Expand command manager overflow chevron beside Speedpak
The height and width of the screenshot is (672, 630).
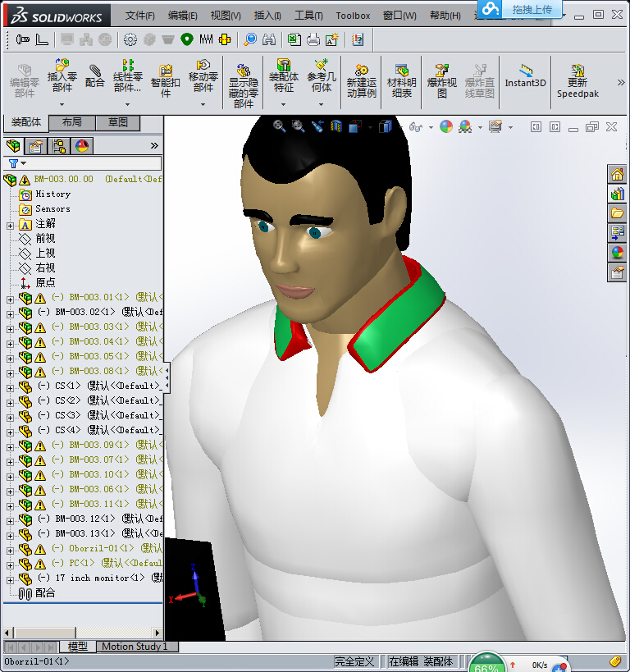click(x=621, y=82)
